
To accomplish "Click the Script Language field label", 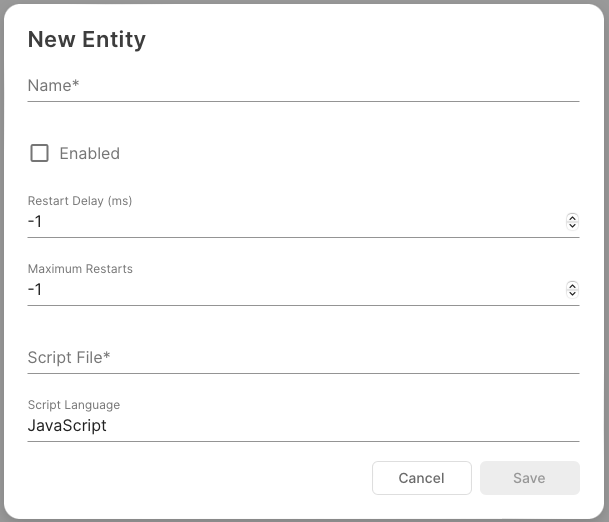I will point(74,405).
